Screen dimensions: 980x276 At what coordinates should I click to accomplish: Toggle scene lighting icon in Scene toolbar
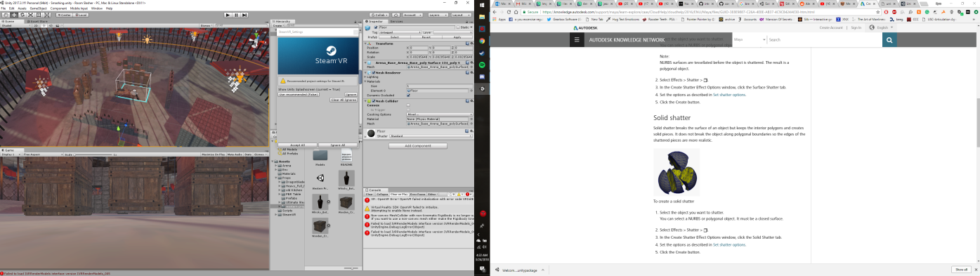[x=44, y=25]
